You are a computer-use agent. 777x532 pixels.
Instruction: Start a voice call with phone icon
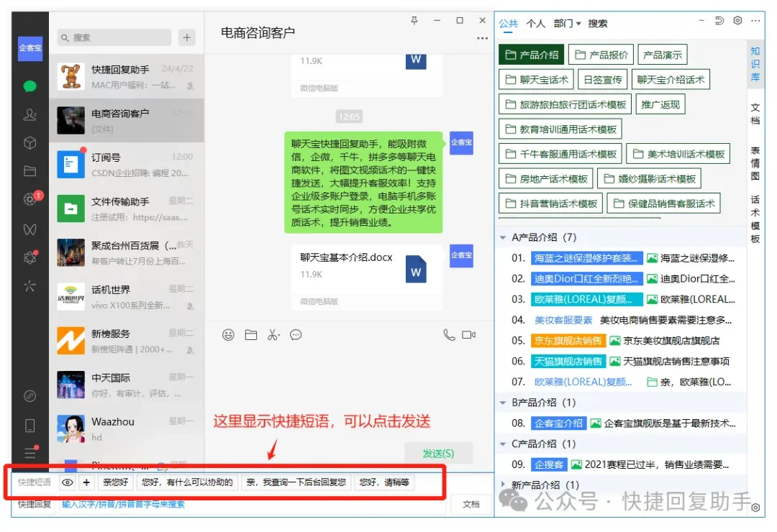coord(449,335)
